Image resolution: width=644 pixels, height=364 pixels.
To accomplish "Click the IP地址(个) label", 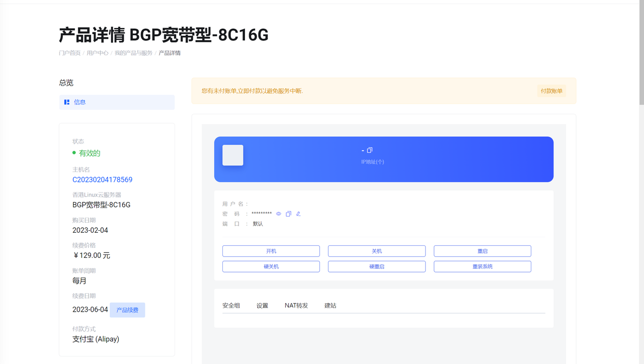I will click(373, 162).
